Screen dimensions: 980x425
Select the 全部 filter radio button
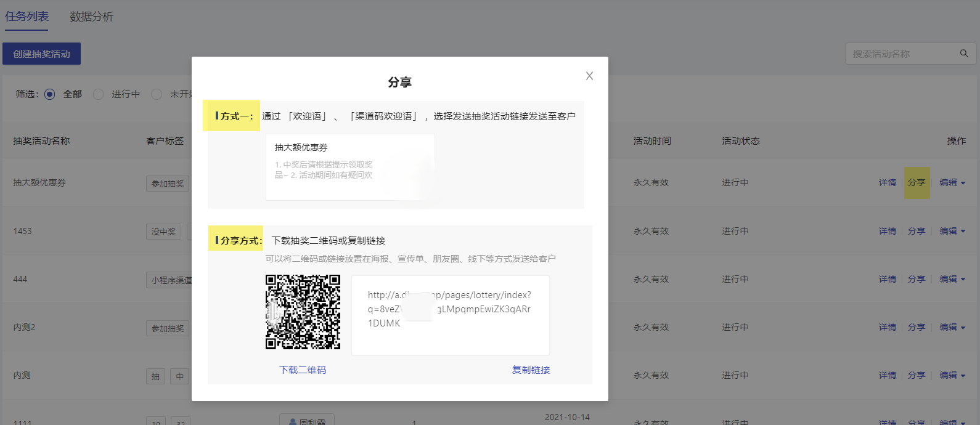pos(50,94)
